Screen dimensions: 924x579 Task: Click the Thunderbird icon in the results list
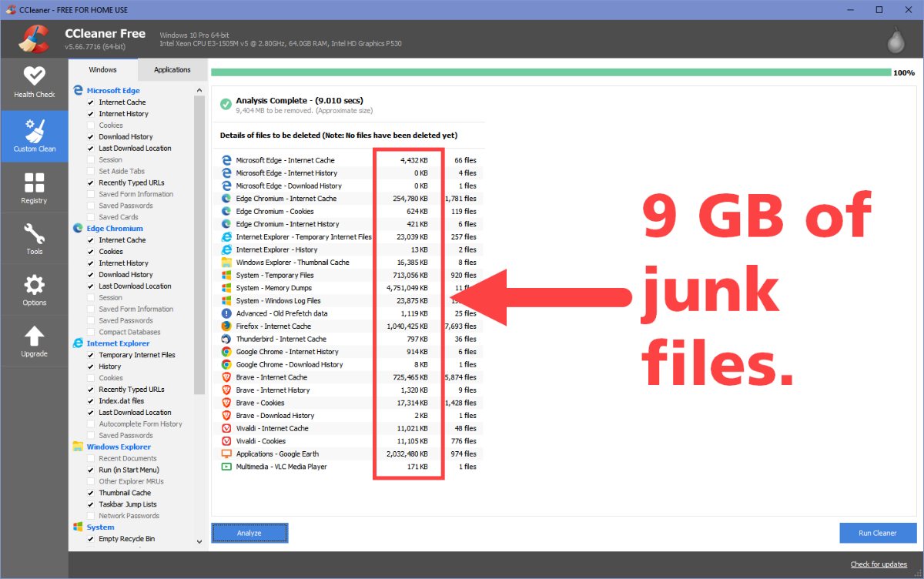pos(226,339)
